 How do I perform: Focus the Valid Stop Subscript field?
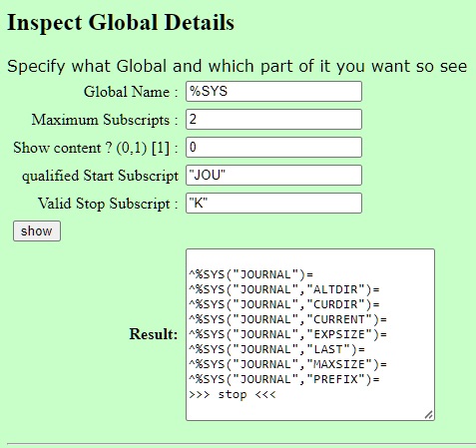pyautogui.click(x=273, y=203)
